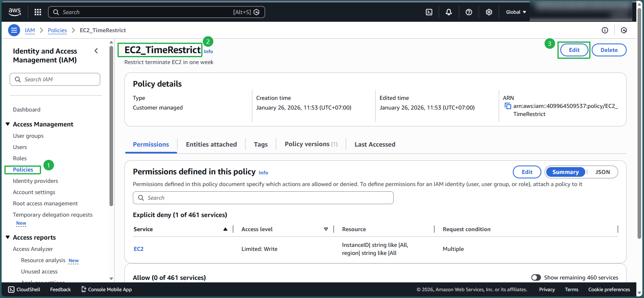The height and width of the screenshot is (298, 644).
Task: Open Root access management in sidebar
Action: pos(45,203)
